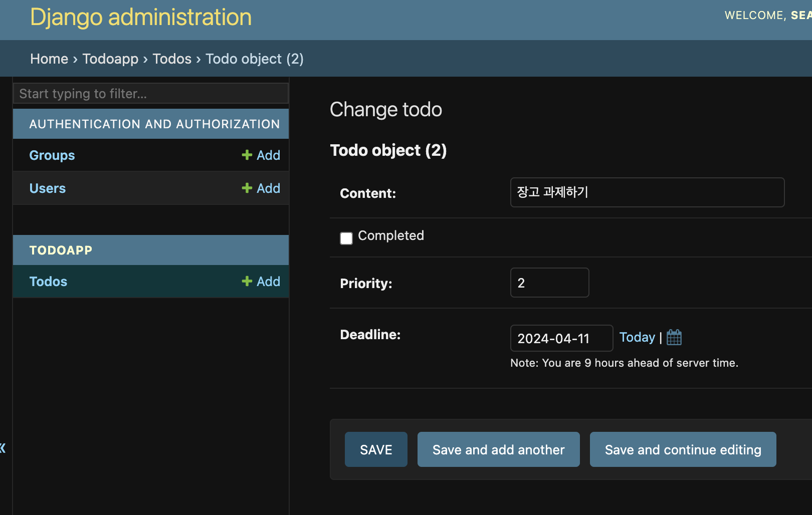Click the server time note text
This screenshot has height=515, width=812.
pyautogui.click(x=624, y=363)
